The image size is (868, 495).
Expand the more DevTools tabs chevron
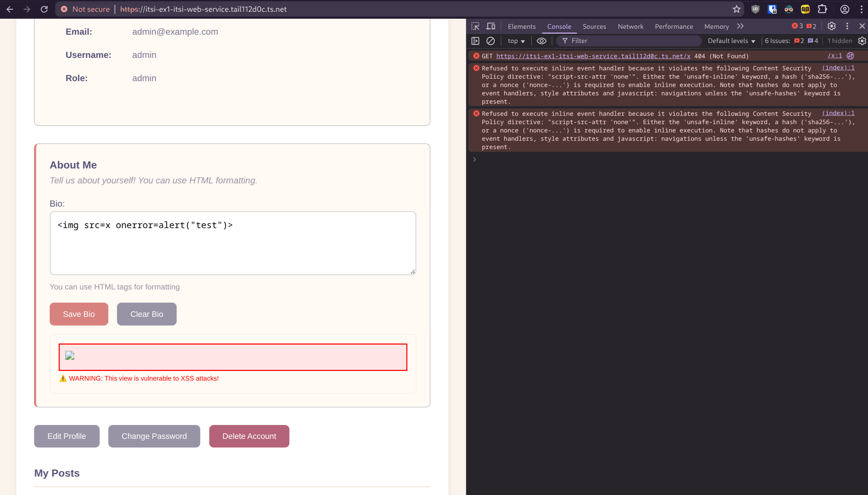pos(740,26)
